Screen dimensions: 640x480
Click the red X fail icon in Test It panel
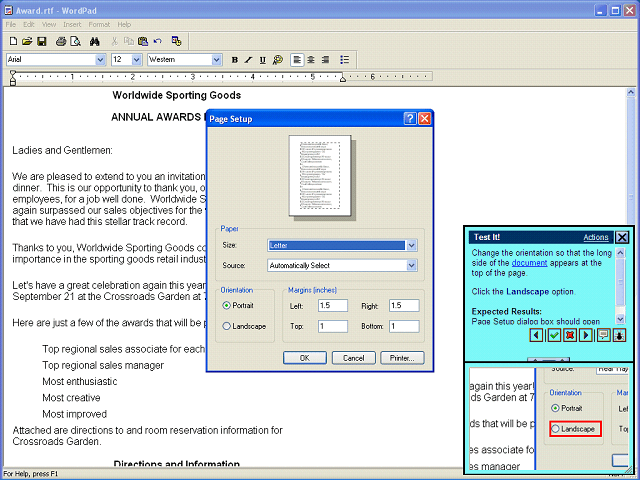point(569,335)
